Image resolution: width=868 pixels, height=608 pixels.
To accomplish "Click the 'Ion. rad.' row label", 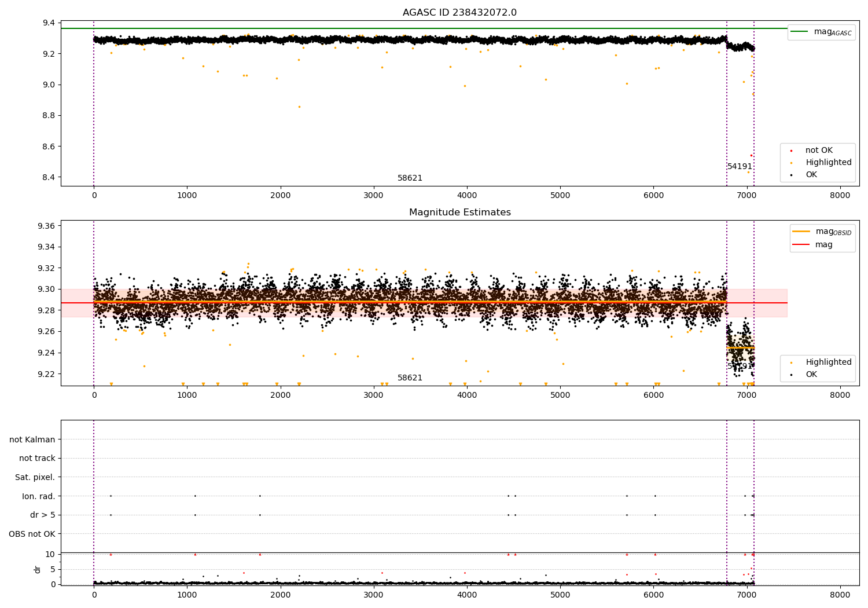I will coord(39,497).
